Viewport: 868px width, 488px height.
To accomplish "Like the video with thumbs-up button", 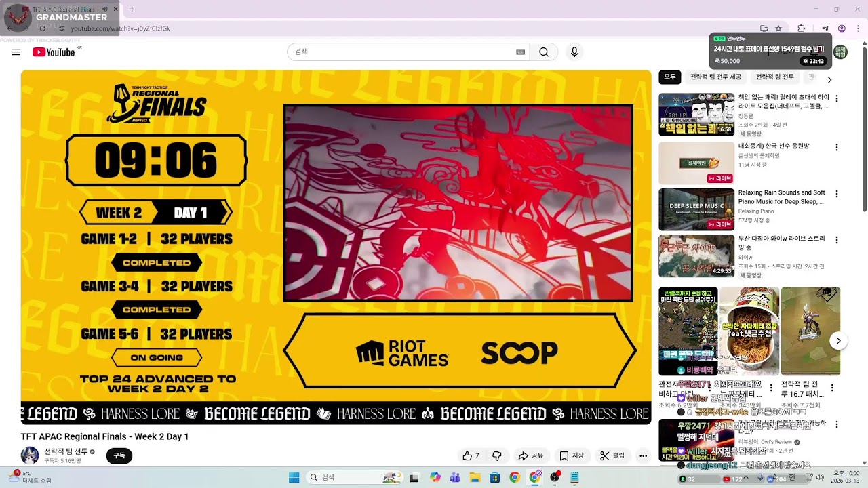I will (471, 456).
